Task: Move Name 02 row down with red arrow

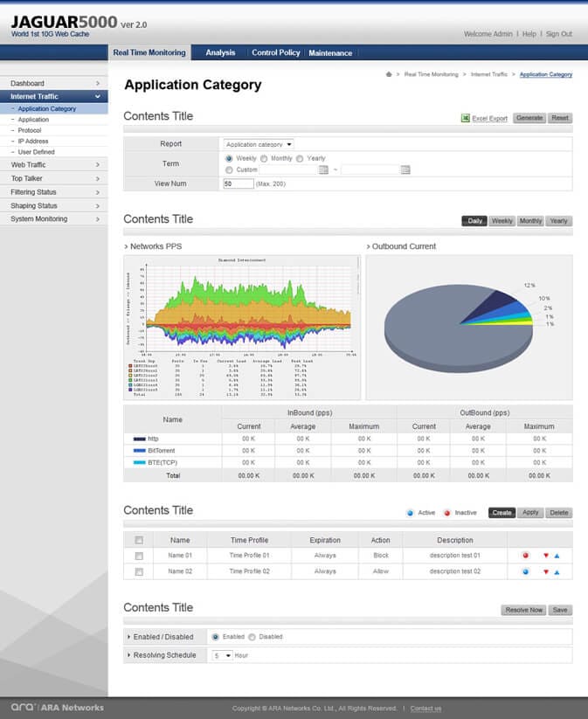Action: [546, 572]
